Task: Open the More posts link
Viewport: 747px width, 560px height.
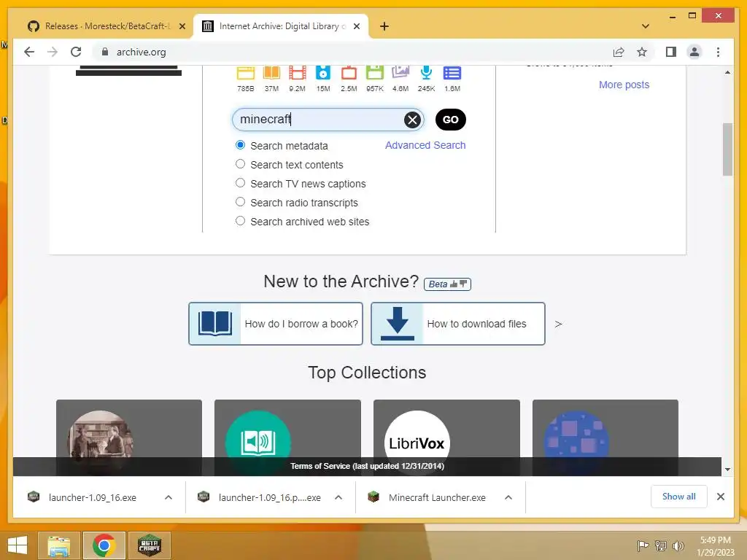Action: click(x=624, y=85)
